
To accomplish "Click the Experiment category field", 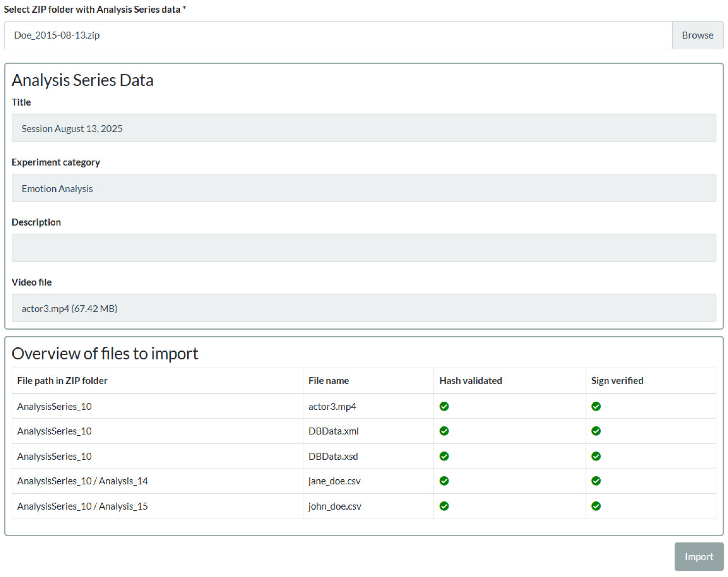I will [364, 188].
